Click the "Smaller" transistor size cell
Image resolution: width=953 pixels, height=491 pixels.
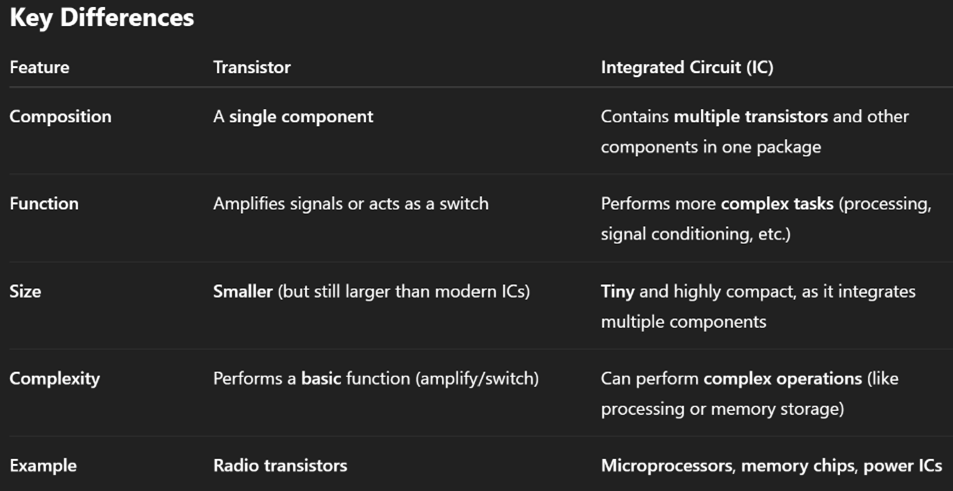point(371,292)
